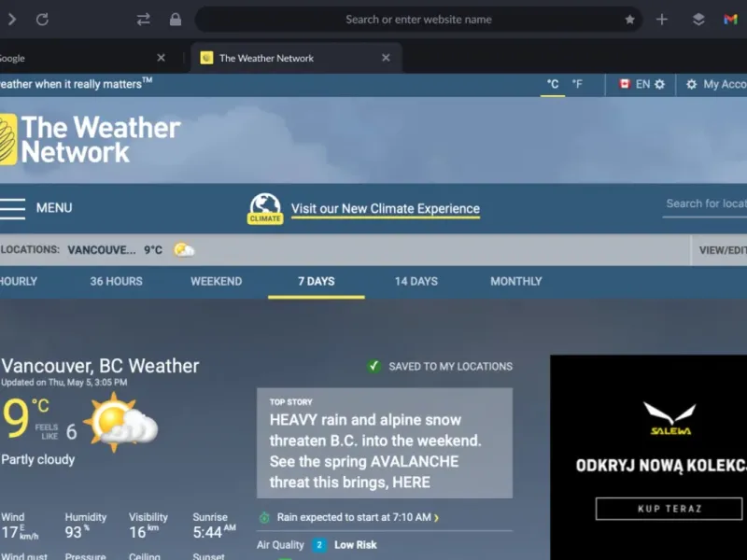Click the Canadian flag language icon
This screenshot has height=560, width=747.
pos(624,84)
